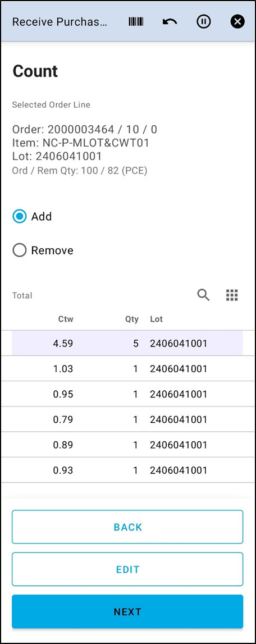Select the Remove radio button

pyautogui.click(x=19, y=250)
